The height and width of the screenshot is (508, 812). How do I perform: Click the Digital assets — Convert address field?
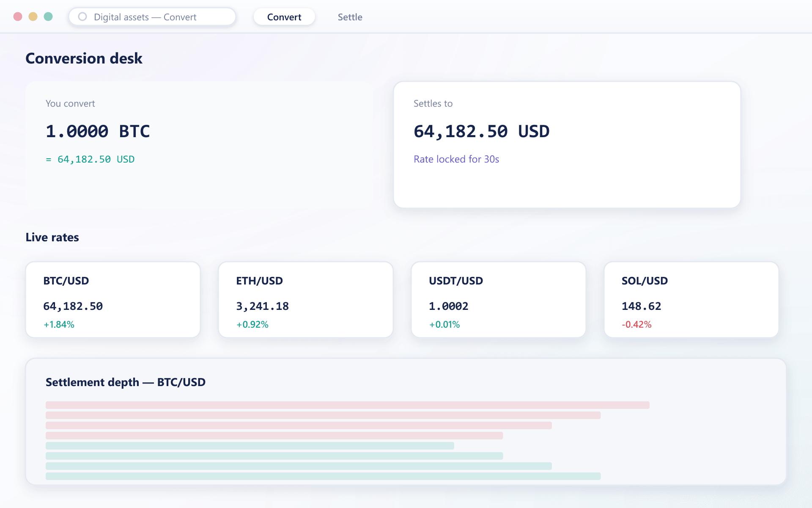pyautogui.click(x=152, y=17)
